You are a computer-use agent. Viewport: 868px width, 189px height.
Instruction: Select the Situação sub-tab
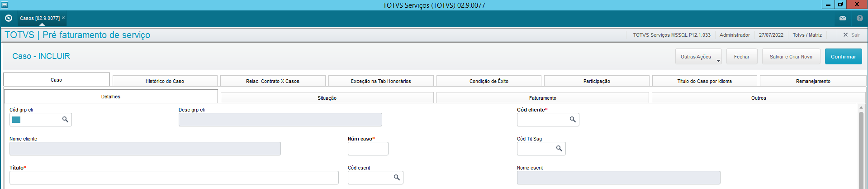327,98
